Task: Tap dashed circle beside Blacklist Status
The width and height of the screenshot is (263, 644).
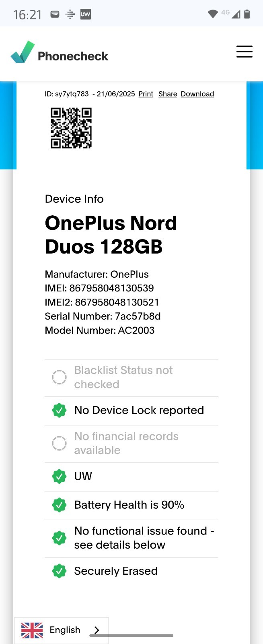Action: pos(59,378)
